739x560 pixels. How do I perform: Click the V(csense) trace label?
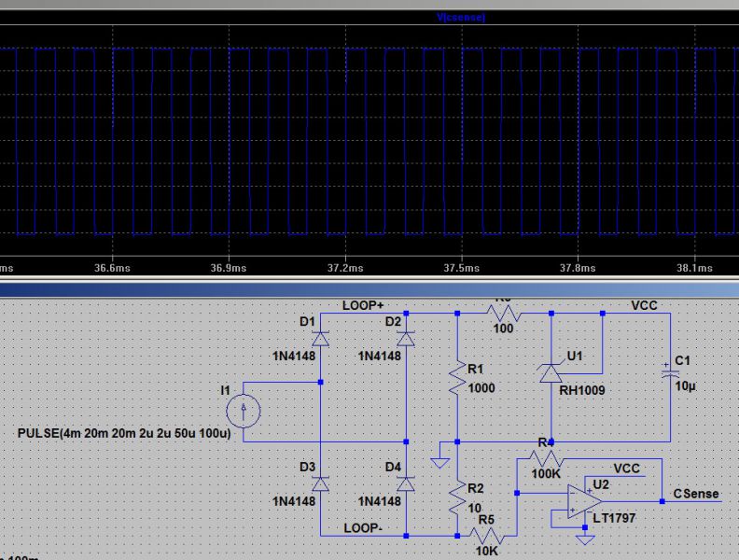[461, 17]
